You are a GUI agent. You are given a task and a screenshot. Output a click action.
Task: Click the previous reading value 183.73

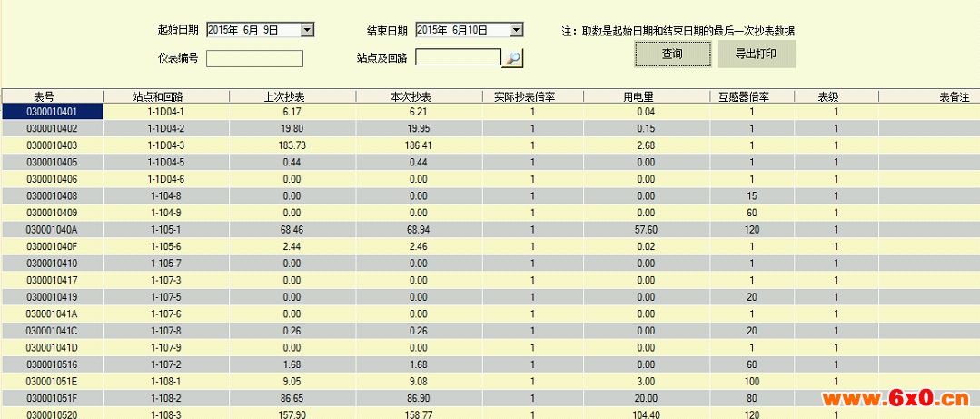pos(292,145)
